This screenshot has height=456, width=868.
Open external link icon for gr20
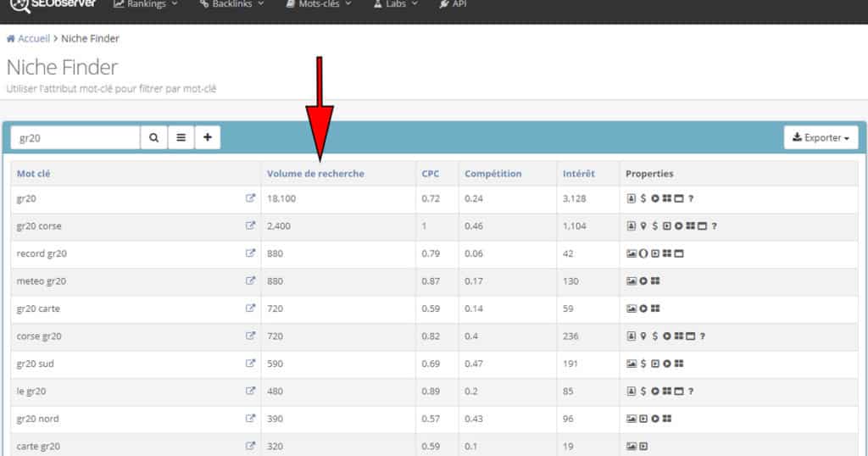click(250, 198)
